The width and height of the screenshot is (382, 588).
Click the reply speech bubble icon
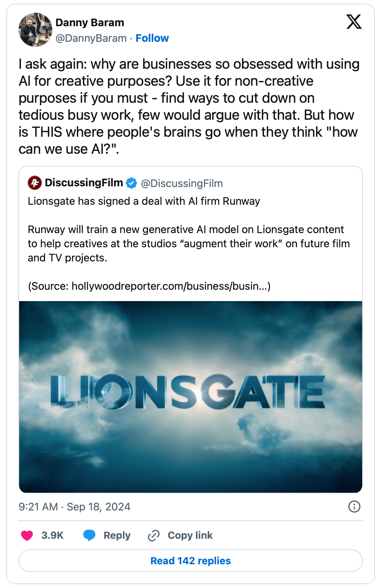89,535
